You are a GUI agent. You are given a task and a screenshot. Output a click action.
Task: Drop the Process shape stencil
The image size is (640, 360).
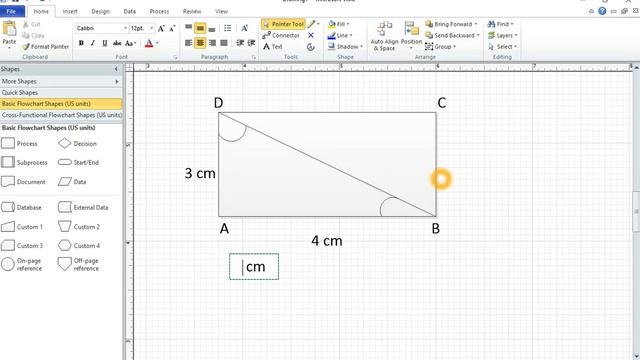[x=20, y=143]
